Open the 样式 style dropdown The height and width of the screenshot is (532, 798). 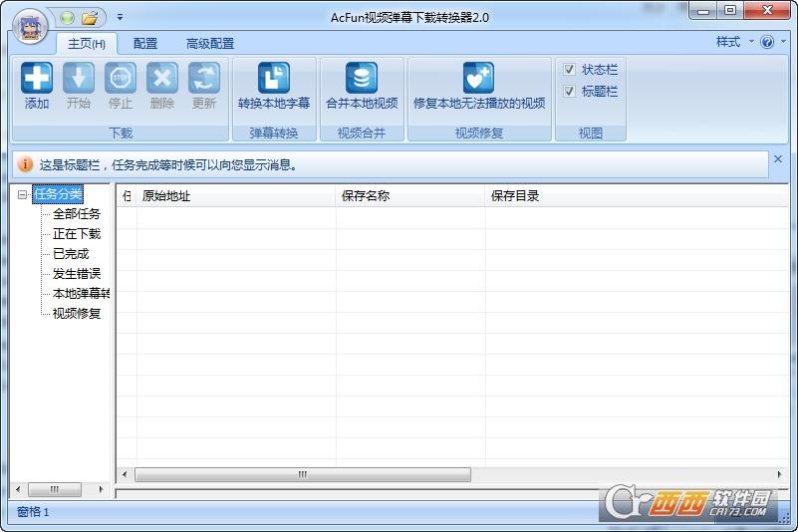tap(734, 42)
